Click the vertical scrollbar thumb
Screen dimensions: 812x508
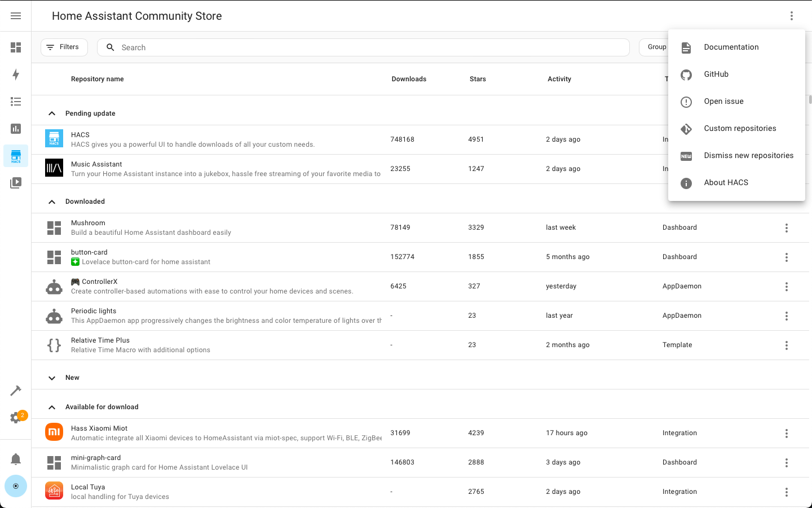(810, 100)
